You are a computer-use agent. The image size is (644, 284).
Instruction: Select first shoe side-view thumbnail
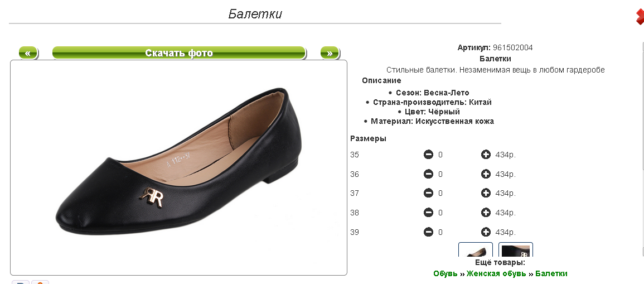point(475,249)
